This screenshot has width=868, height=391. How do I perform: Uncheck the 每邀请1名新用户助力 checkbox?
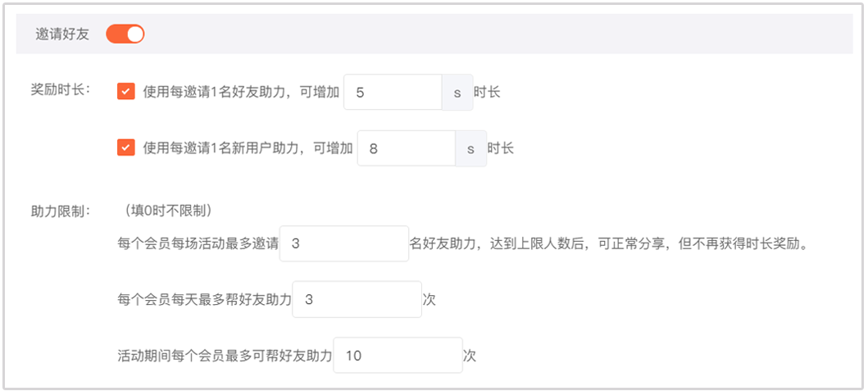tap(126, 148)
